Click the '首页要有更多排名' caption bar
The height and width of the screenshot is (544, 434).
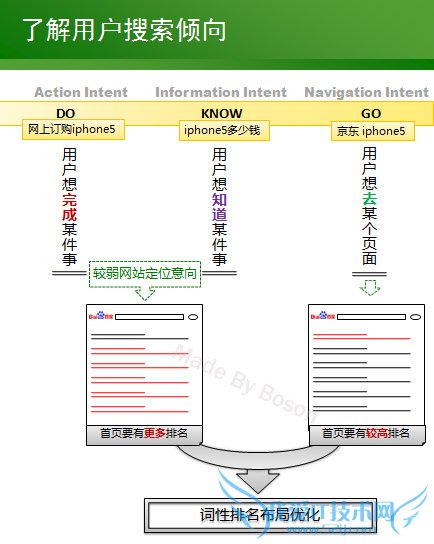pos(144,434)
